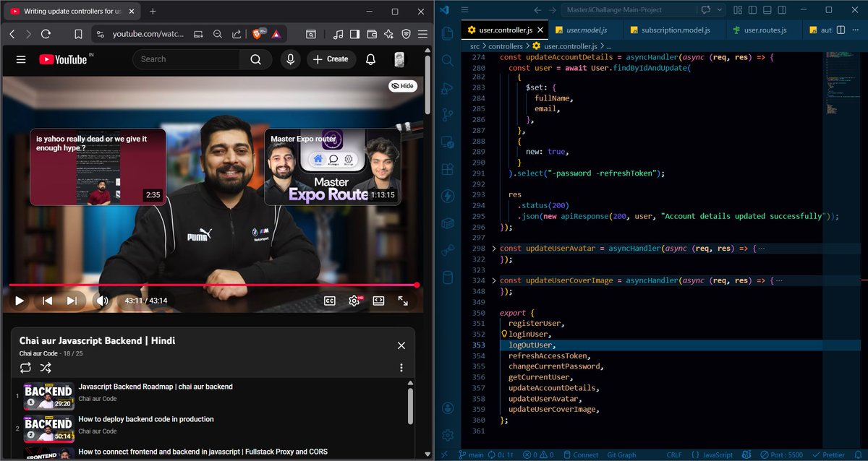Hide the end screen video suggestions
This screenshot has height=461, width=868.
tap(402, 86)
